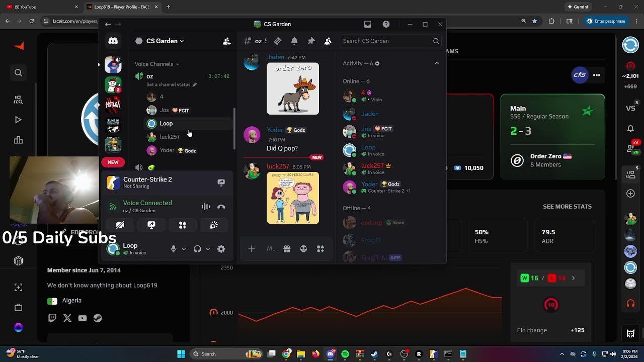Show hidden system tray icons chevron
Image resolution: width=644 pixels, height=362 pixels.
(562, 354)
